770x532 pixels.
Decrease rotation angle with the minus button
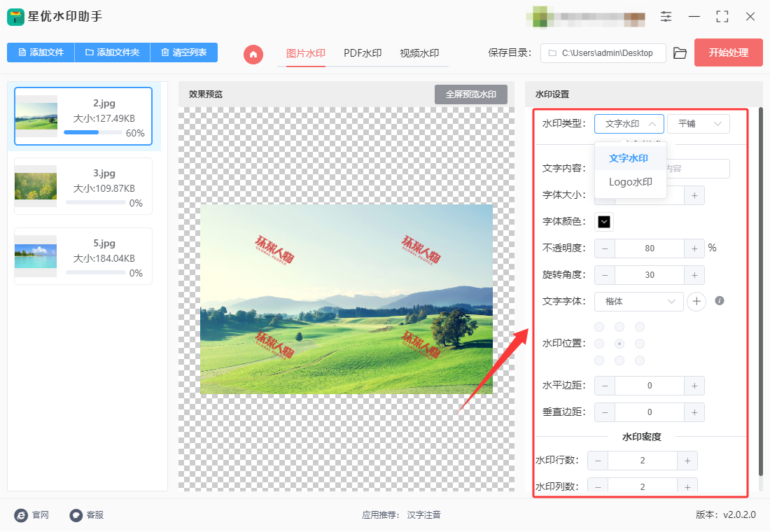[x=605, y=275]
